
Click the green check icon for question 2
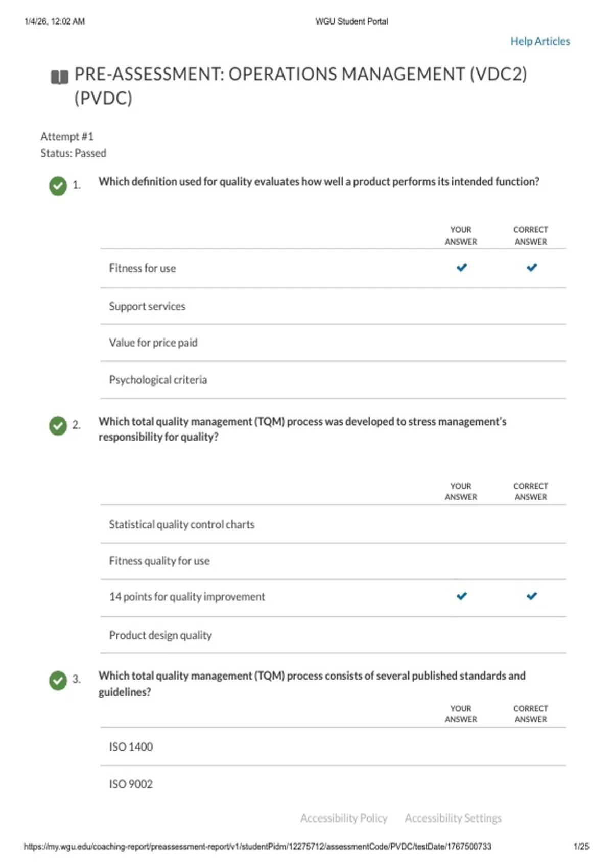click(x=58, y=426)
